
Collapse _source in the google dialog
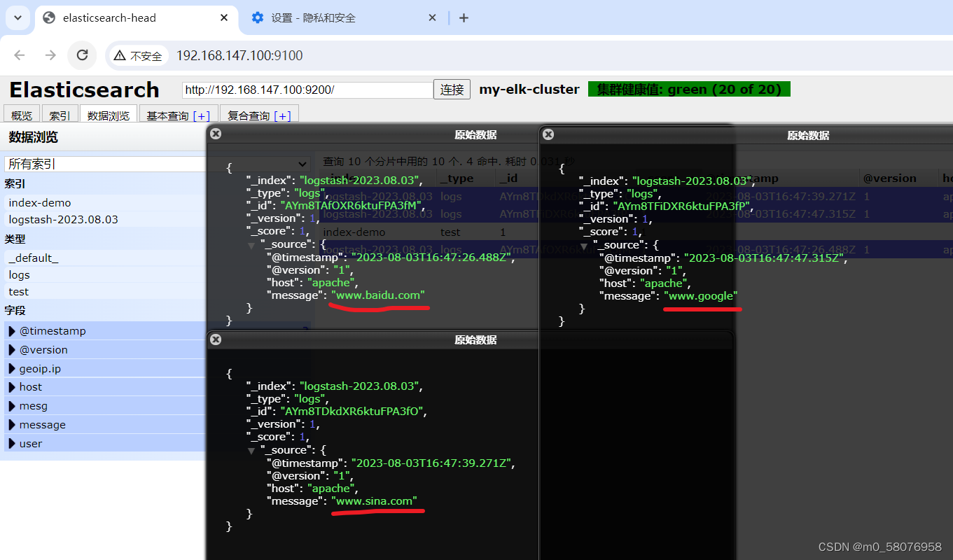pos(584,246)
